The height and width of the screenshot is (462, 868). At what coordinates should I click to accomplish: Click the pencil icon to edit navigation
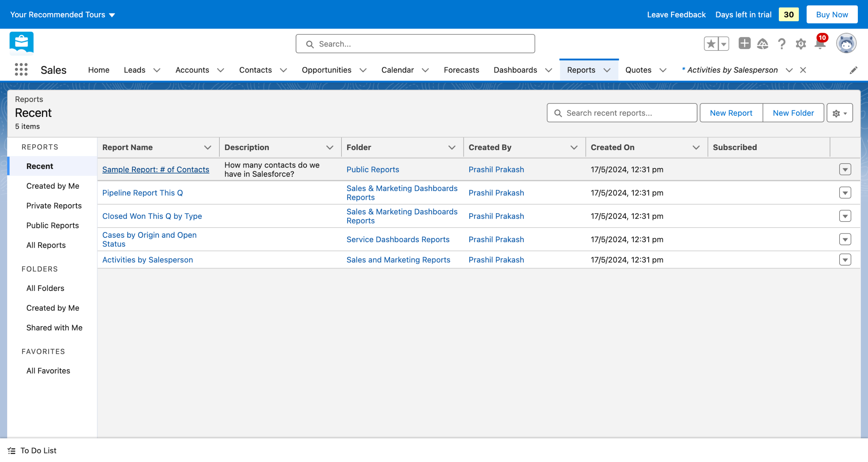(x=853, y=70)
